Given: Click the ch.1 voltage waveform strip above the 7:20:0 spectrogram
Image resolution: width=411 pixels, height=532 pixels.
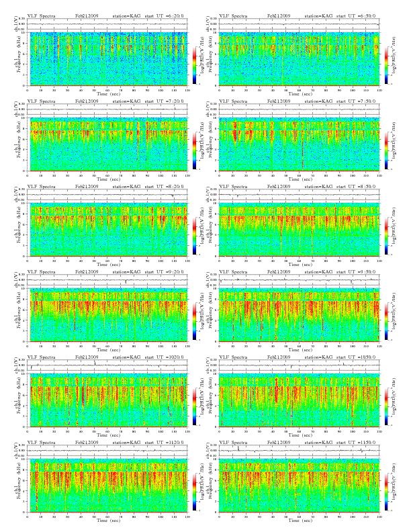Looking at the screenshot, I should [107, 109].
